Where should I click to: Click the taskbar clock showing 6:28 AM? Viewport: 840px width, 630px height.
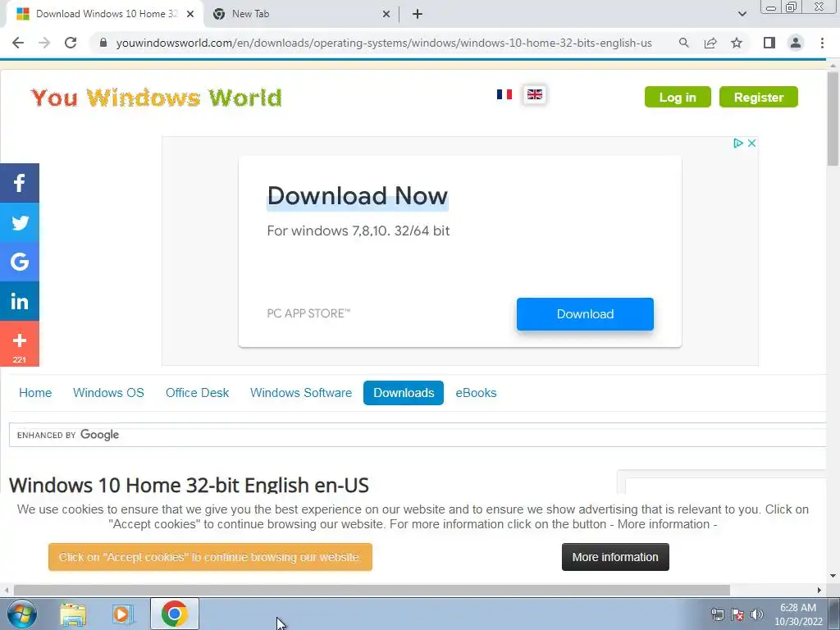pos(798,614)
